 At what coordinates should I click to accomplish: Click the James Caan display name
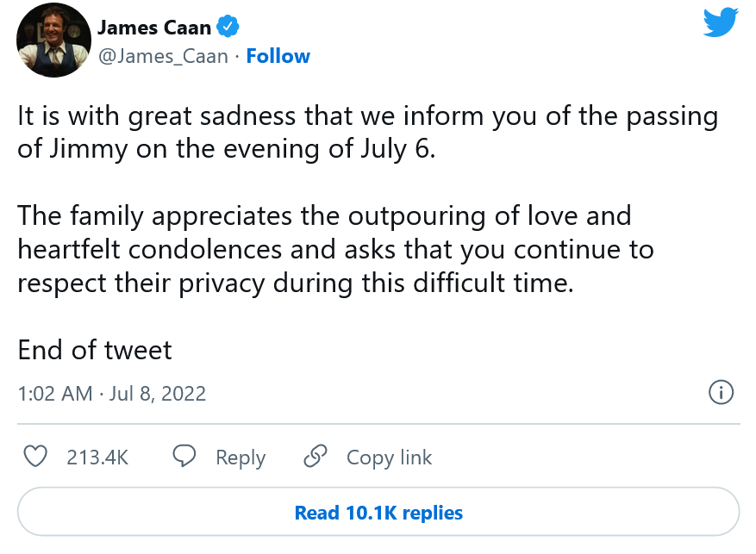(x=153, y=27)
